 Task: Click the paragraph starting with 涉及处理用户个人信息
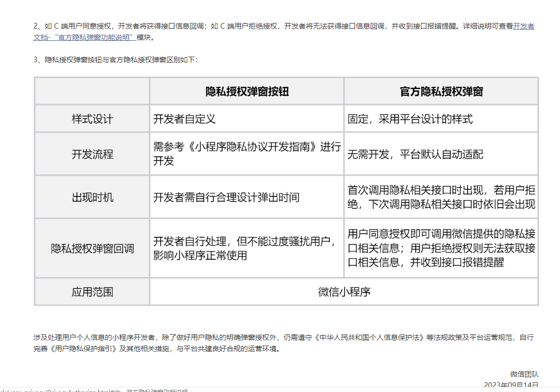click(x=283, y=343)
